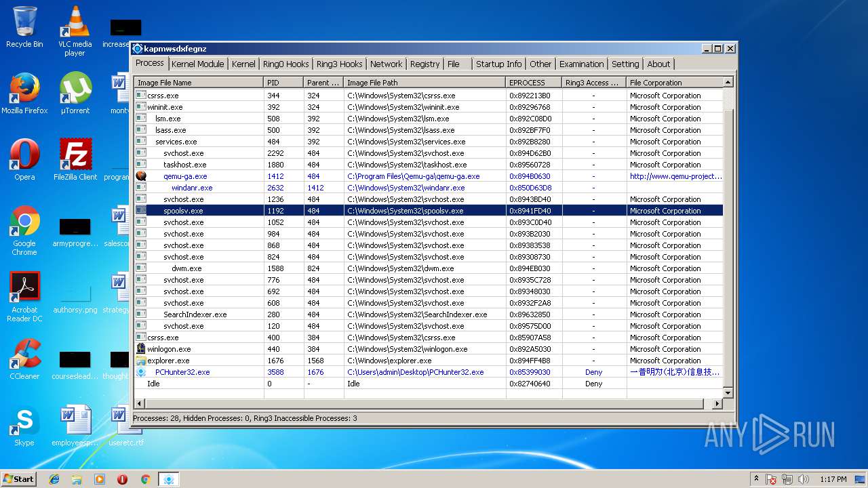Sort by EPROCESS column header

534,83
